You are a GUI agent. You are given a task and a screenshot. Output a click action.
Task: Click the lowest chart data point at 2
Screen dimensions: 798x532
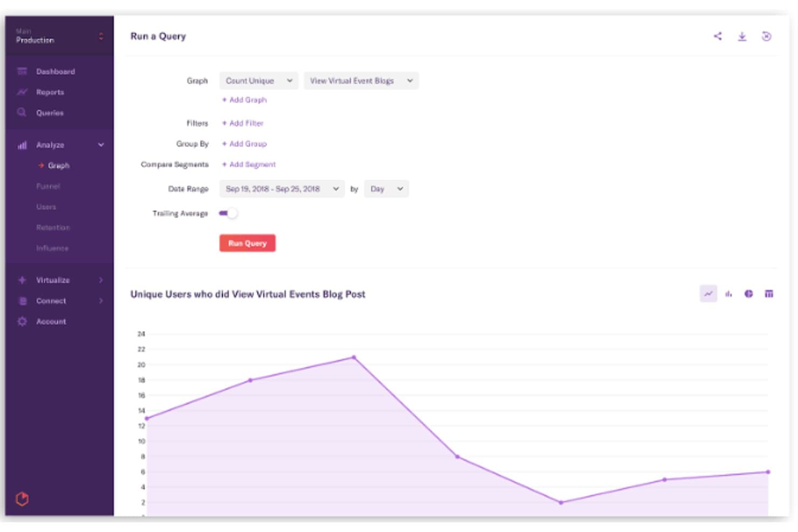click(561, 502)
